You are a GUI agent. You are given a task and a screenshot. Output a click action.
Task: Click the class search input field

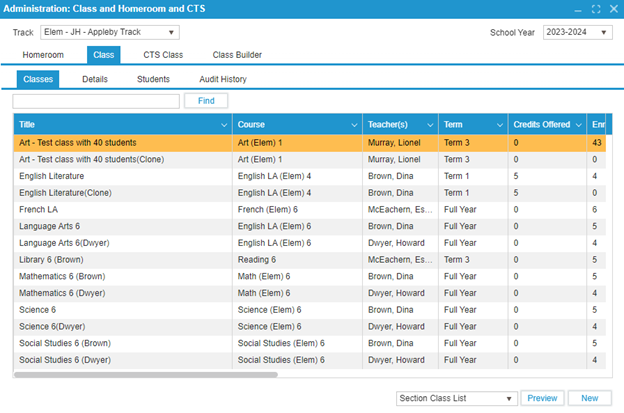point(96,101)
